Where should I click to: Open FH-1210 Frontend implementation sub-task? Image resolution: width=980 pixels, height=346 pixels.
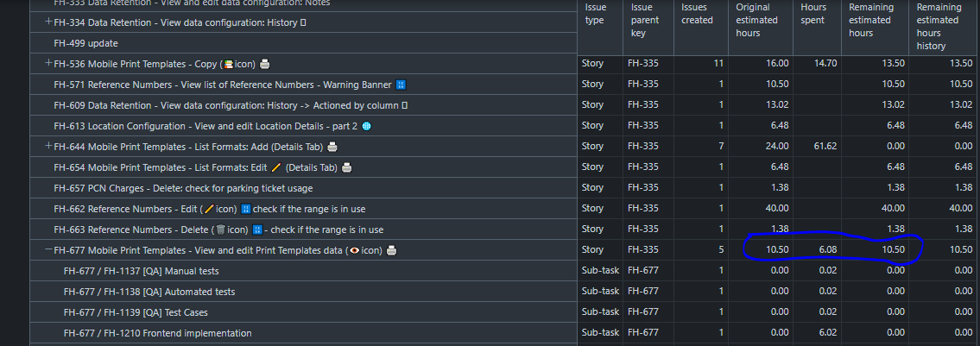[158, 333]
